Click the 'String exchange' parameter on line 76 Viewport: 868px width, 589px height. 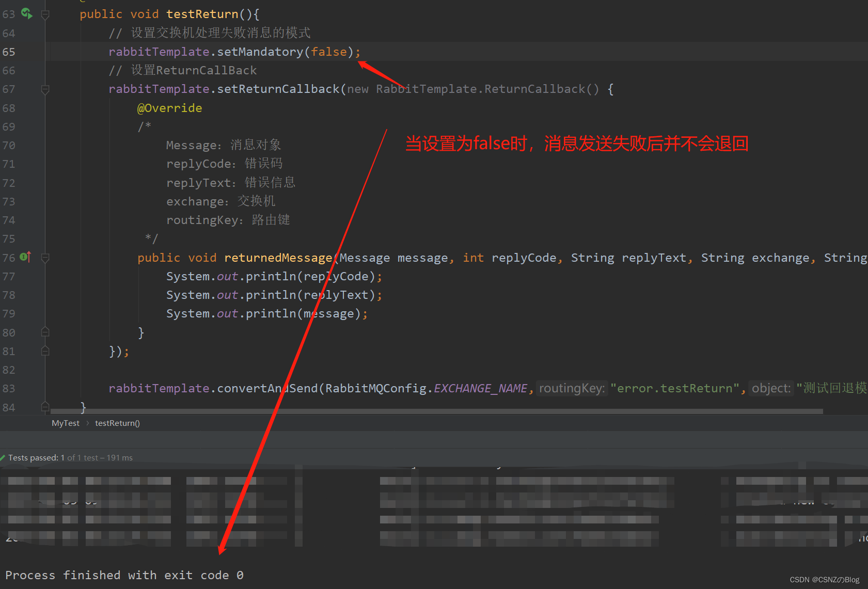754,258
